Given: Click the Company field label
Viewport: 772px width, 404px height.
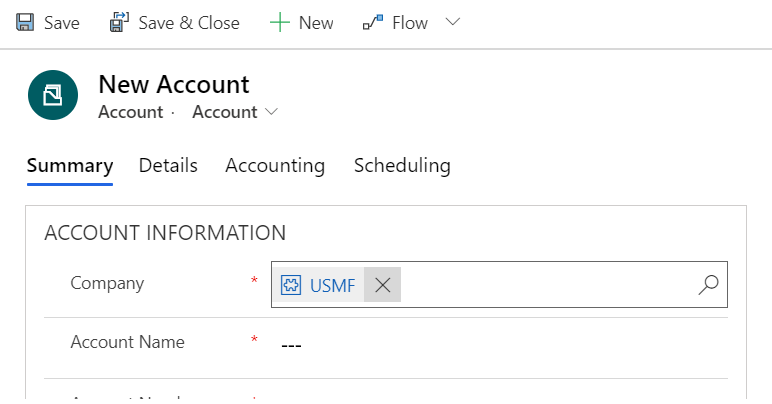Looking at the screenshot, I should [107, 283].
